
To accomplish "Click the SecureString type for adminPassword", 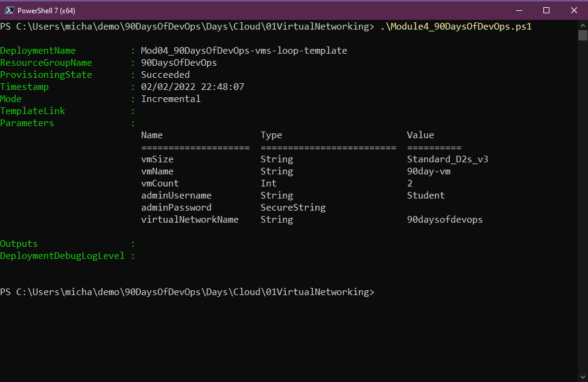I will point(292,208).
